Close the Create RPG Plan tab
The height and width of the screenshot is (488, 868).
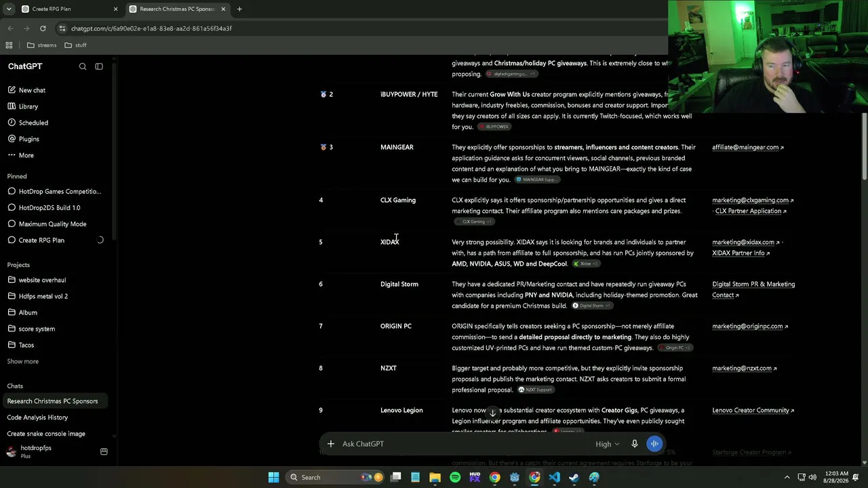pos(115,9)
